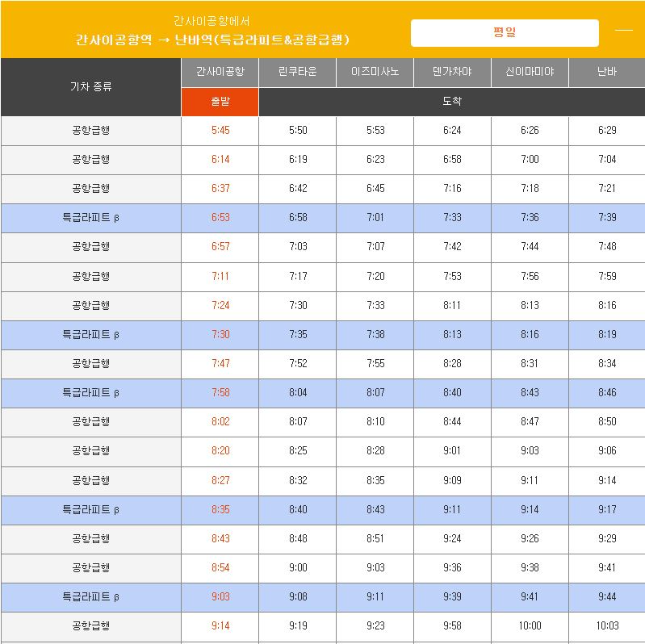Select the 7:58 Rapi:t departure time
The width and height of the screenshot is (645, 644).
[220, 393]
